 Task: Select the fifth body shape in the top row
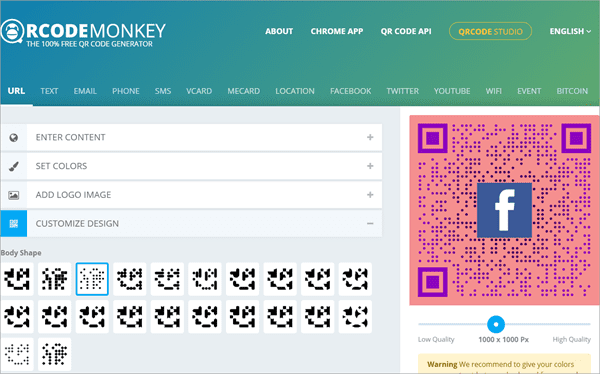[167, 279]
